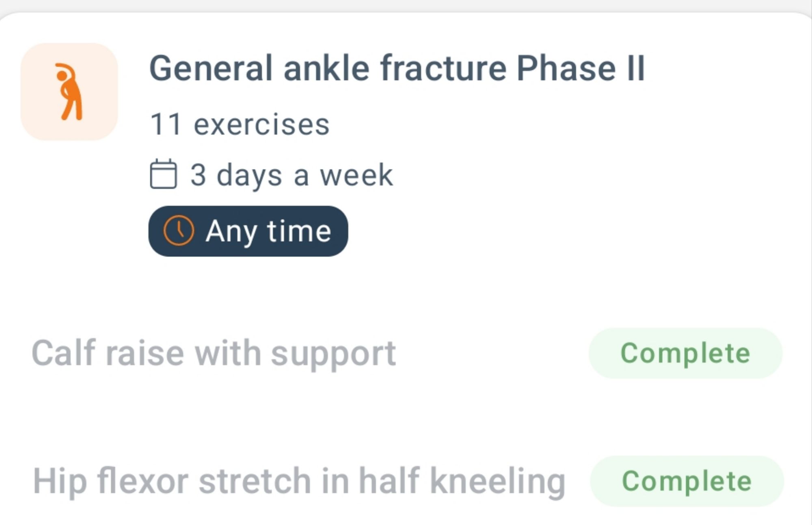
Task: Tap the orange stretching figure icon
Action: click(70, 92)
